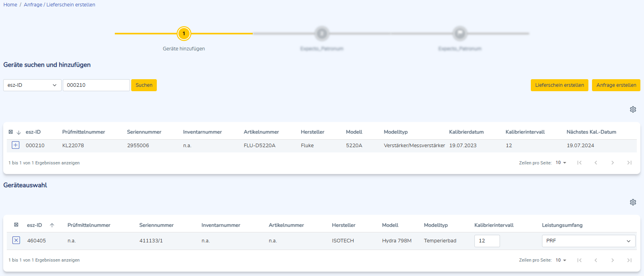Open rows per page dropdown in Geräteauswahl

click(x=561, y=260)
